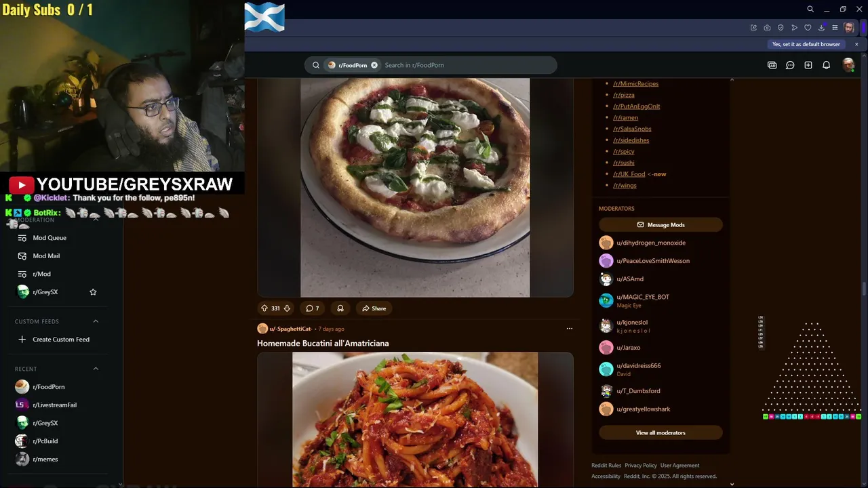Open the pizza image thumbnail

tap(415, 187)
